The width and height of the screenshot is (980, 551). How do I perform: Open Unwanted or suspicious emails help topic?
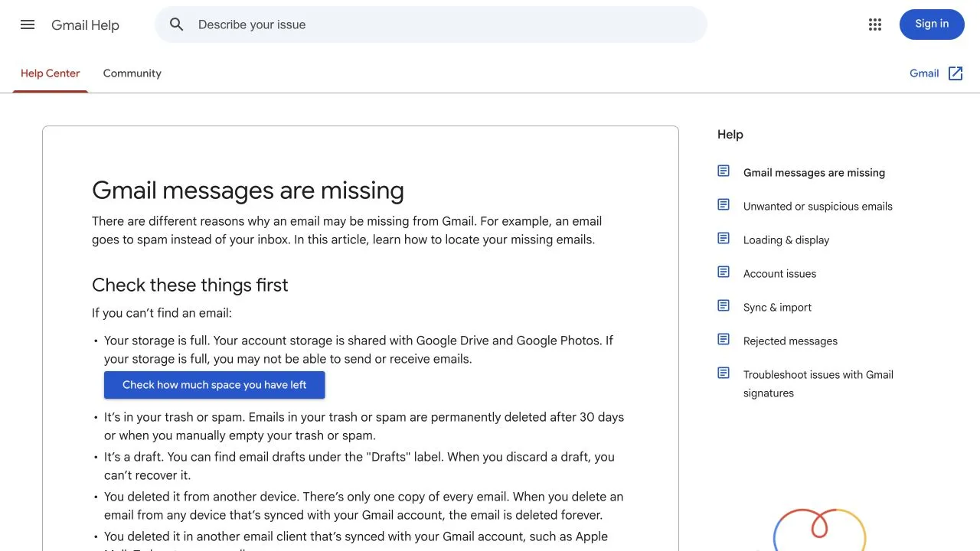pos(818,207)
